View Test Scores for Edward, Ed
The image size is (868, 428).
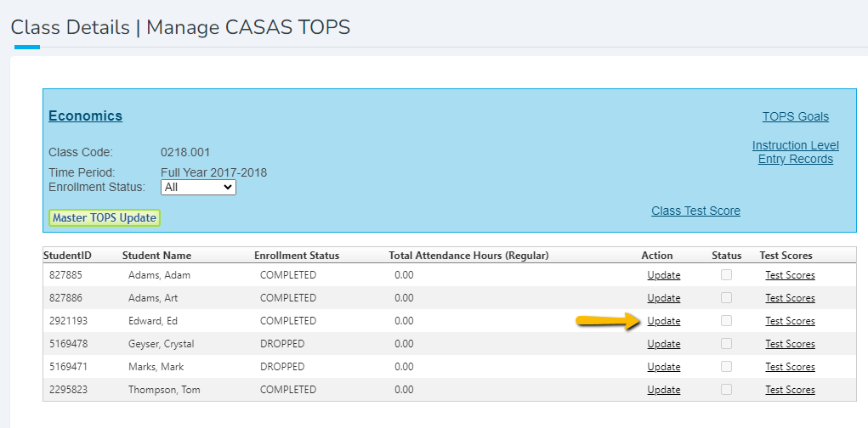pyautogui.click(x=790, y=321)
